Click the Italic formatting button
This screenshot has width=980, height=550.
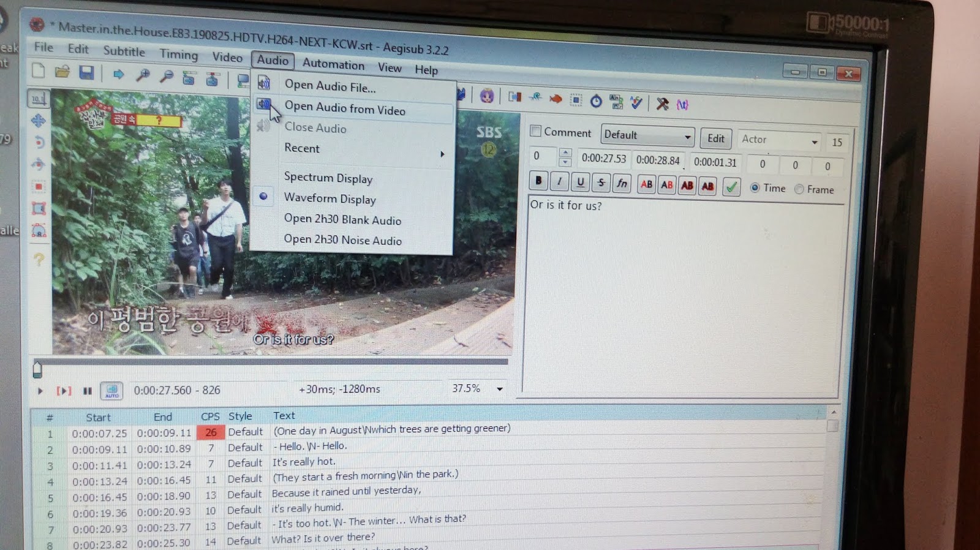559,181
